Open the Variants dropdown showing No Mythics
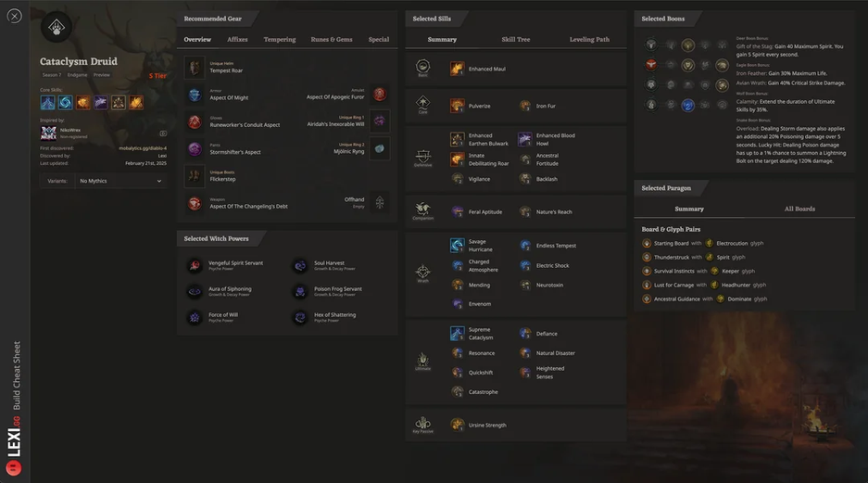Viewport: 868px width, 483px height. tap(120, 181)
